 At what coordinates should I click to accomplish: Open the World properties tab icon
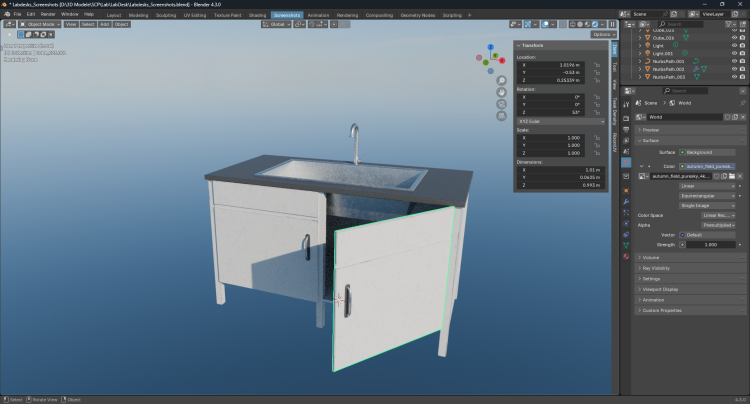click(626, 162)
